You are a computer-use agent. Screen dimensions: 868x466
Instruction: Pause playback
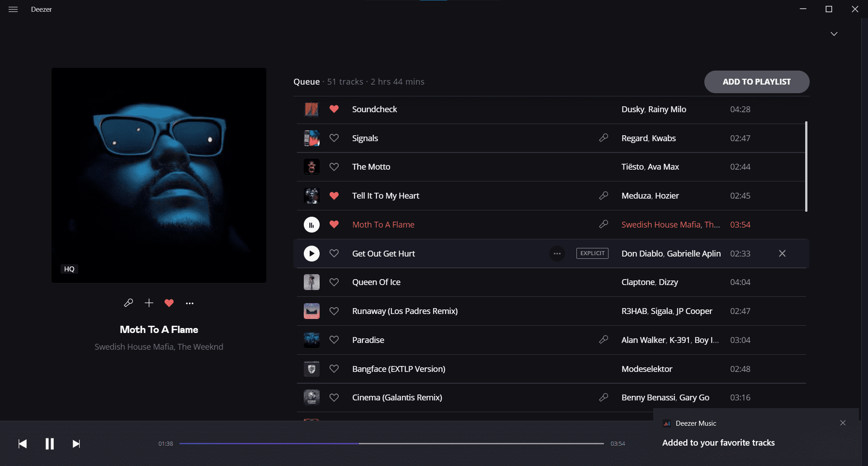click(x=50, y=444)
